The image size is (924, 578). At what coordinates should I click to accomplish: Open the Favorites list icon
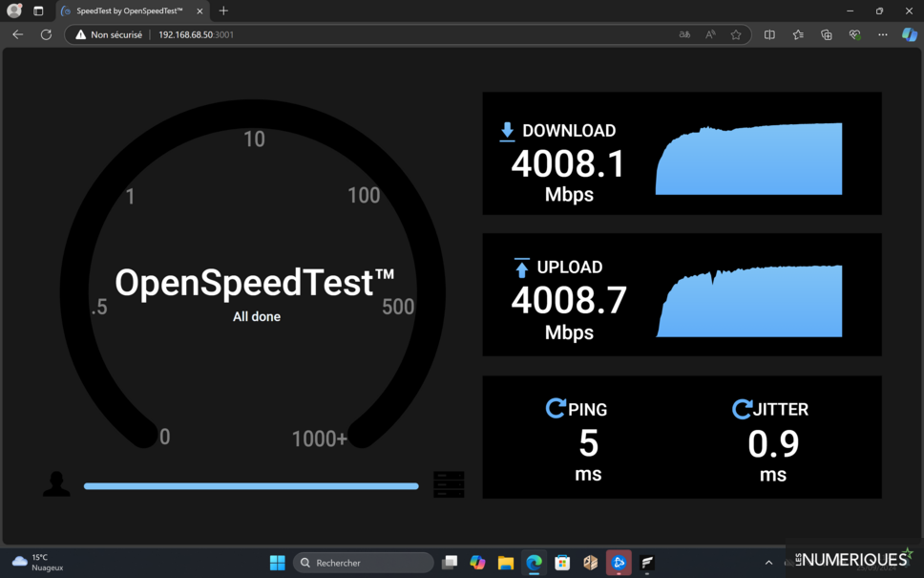(x=798, y=34)
